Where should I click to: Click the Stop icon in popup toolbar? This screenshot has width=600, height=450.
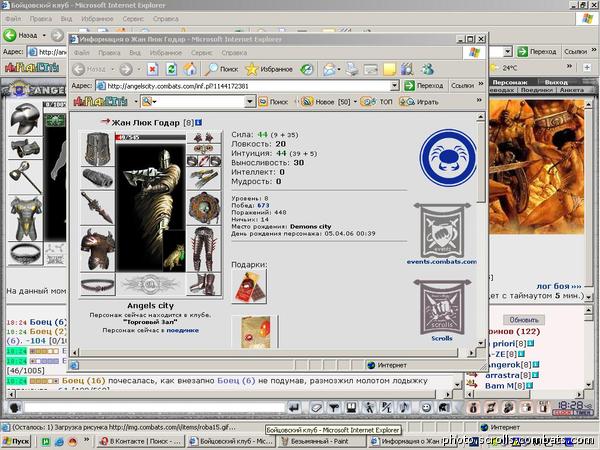click(x=152, y=69)
